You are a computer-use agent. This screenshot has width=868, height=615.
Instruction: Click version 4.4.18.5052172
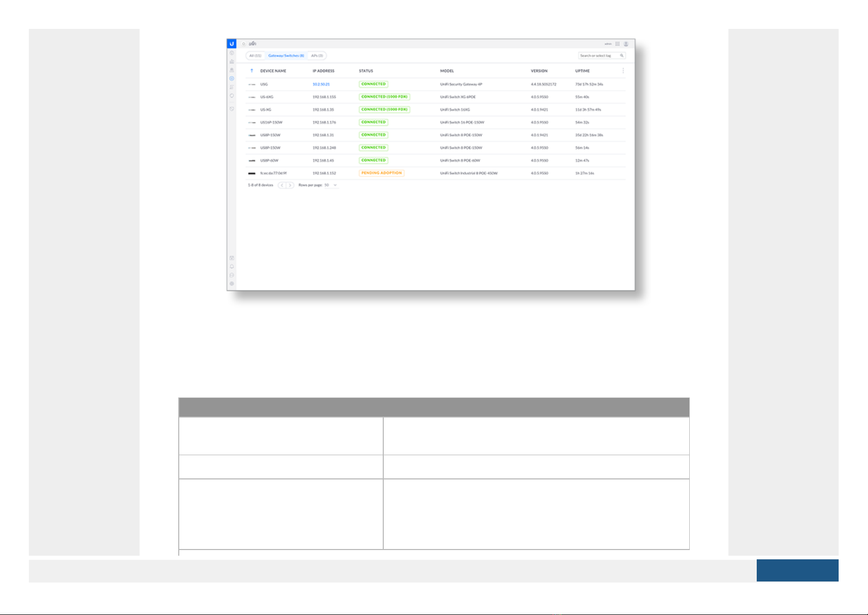pos(543,84)
